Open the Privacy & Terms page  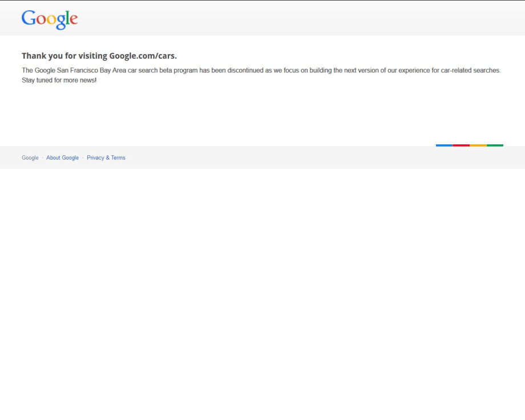coord(106,157)
